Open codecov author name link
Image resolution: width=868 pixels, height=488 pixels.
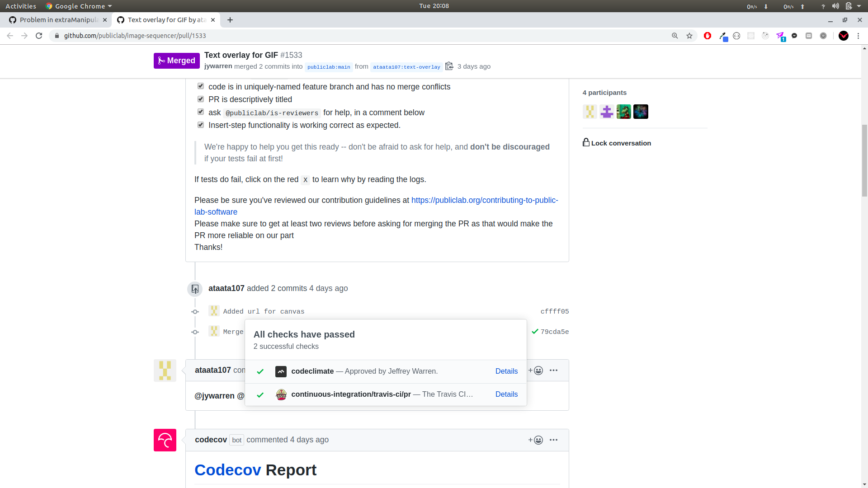click(x=211, y=440)
